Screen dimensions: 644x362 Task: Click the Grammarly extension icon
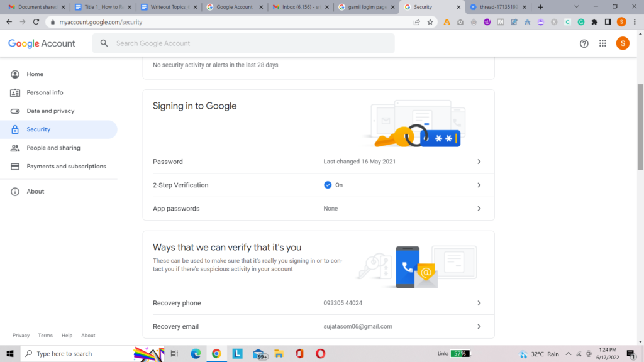tap(580, 22)
